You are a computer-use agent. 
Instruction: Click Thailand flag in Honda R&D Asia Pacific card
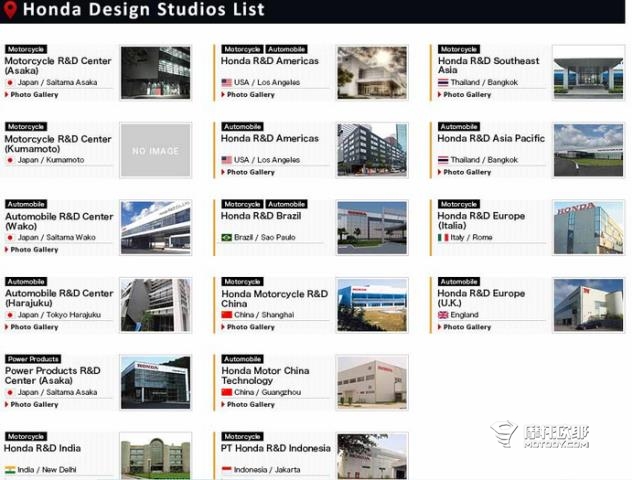pos(443,160)
